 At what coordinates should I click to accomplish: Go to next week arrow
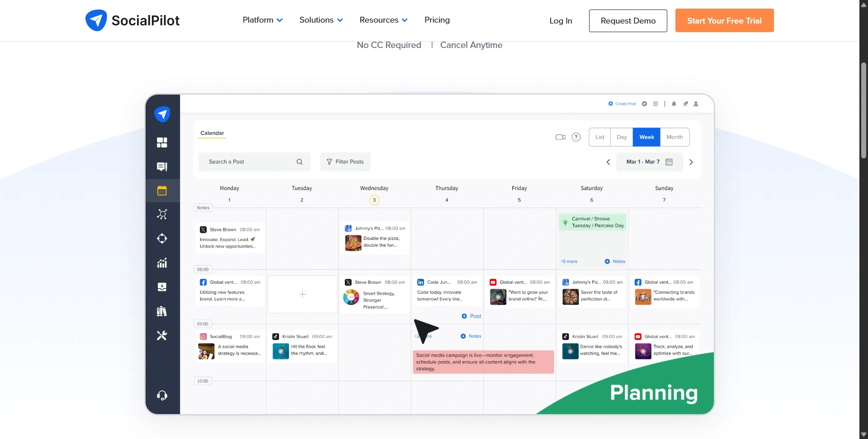coord(691,162)
